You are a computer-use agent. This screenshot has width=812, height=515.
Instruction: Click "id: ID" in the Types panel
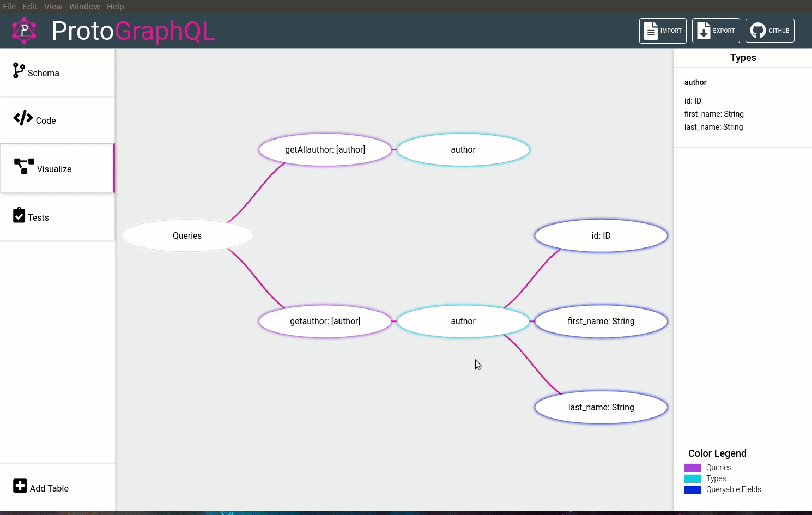(x=693, y=101)
